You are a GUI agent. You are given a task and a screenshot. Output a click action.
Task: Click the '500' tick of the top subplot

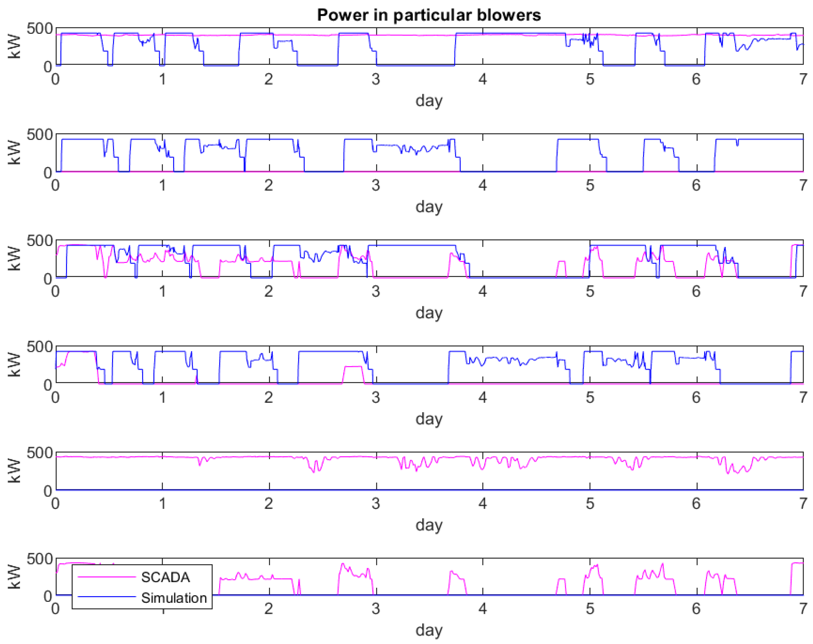(x=39, y=29)
